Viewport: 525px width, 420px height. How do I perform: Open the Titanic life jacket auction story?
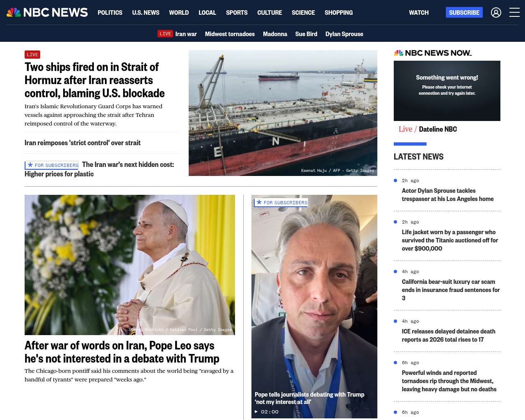[x=450, y=240]
